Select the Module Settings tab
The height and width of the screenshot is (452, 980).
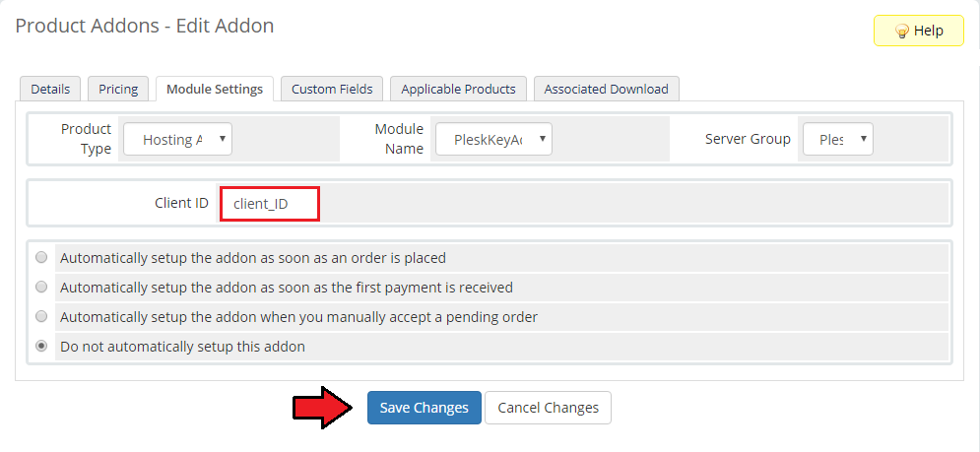(215, 89)
